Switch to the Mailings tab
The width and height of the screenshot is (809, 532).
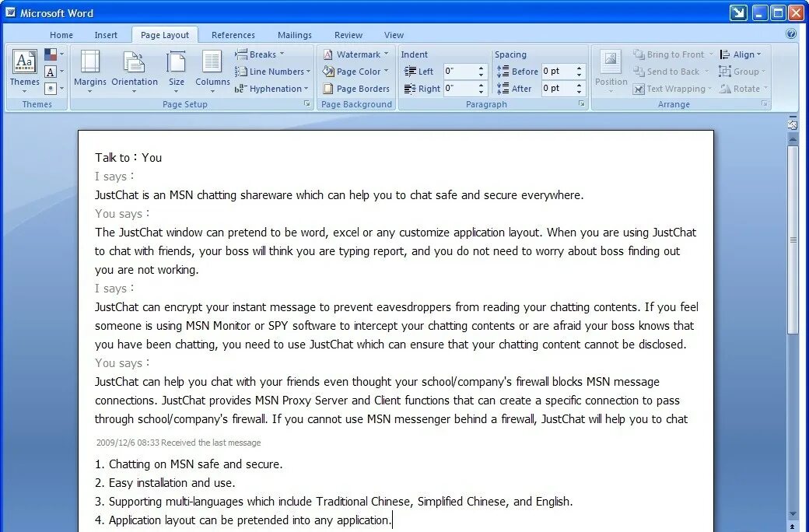[x=295, y=35]
